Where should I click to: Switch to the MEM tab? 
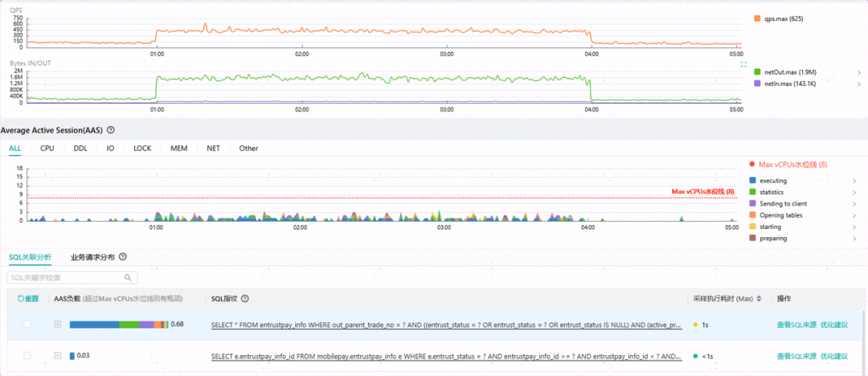[178, 149]
